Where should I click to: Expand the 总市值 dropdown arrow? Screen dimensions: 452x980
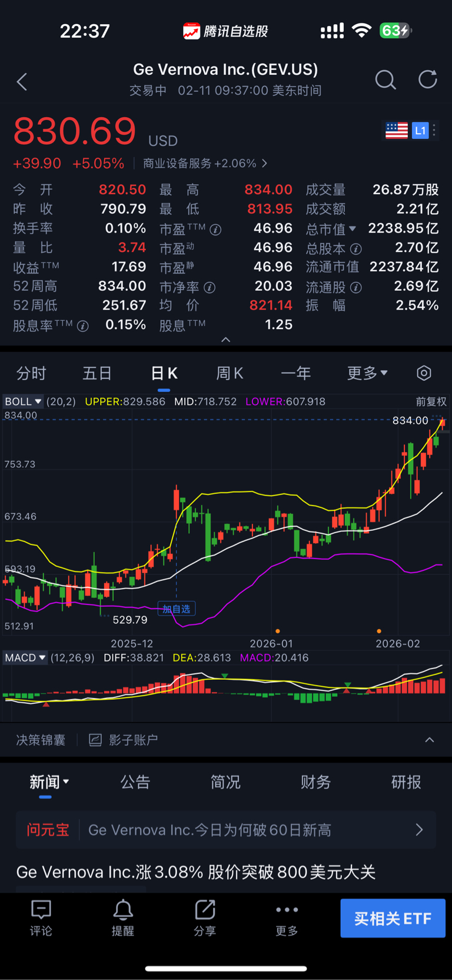(353, 228)
